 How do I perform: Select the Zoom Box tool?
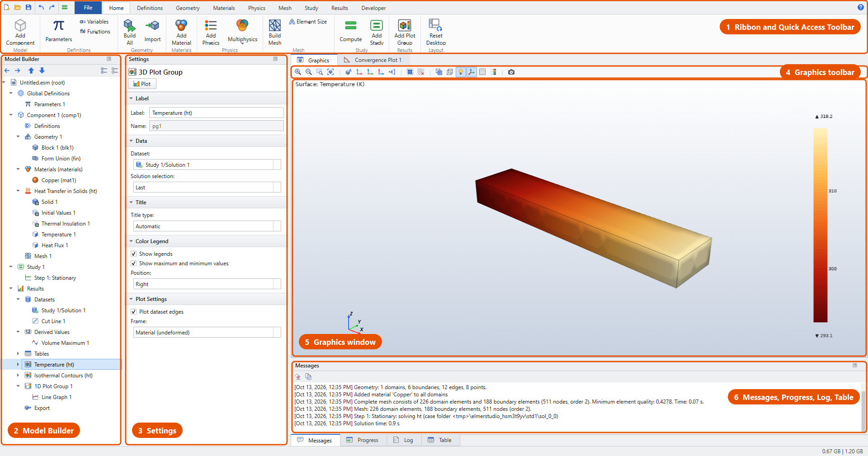click(320, 72)
